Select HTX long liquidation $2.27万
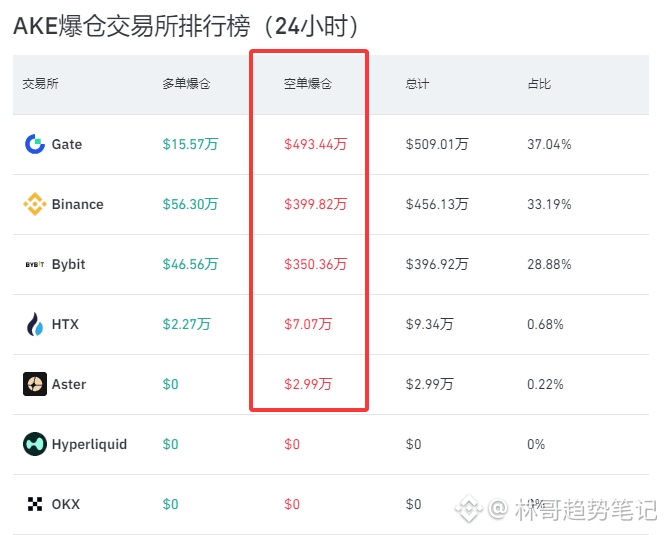665x535 pixels. (x=187, y=324)
